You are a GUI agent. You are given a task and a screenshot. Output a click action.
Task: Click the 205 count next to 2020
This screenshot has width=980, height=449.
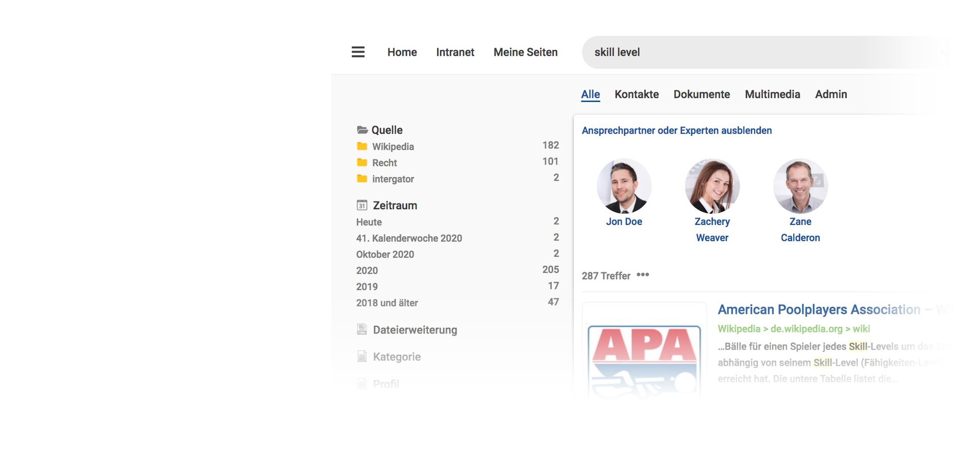point(550,269)
